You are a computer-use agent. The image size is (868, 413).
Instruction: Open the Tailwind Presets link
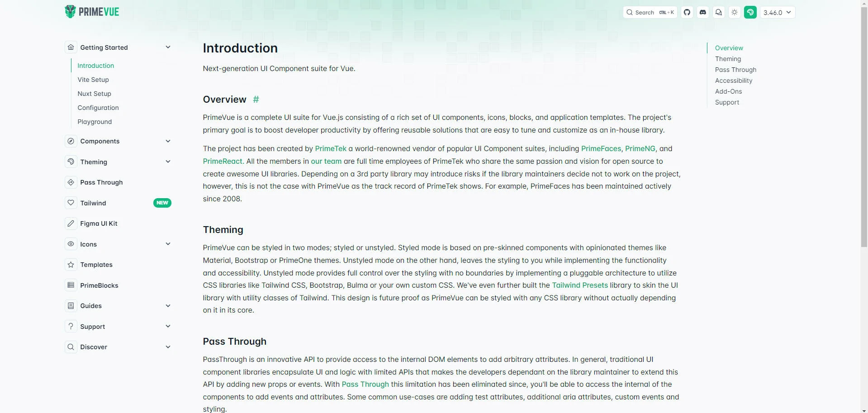(x=579, y=285)
